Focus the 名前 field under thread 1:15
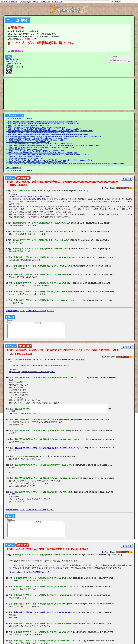Image resolution: width=138 pixels, height=644 pixels. click(x=23, y=323)
